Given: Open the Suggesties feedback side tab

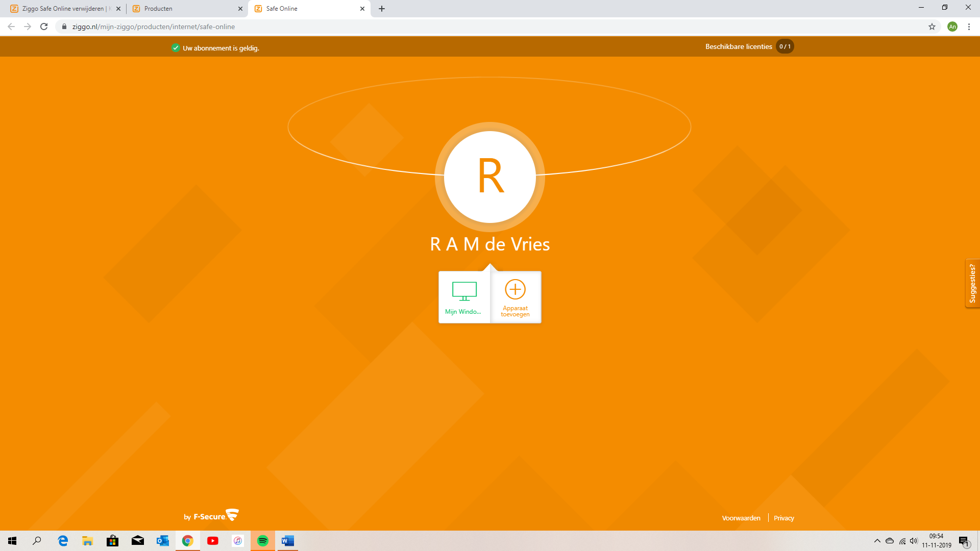Looking at the screenshot, I should tap(972, 283).
